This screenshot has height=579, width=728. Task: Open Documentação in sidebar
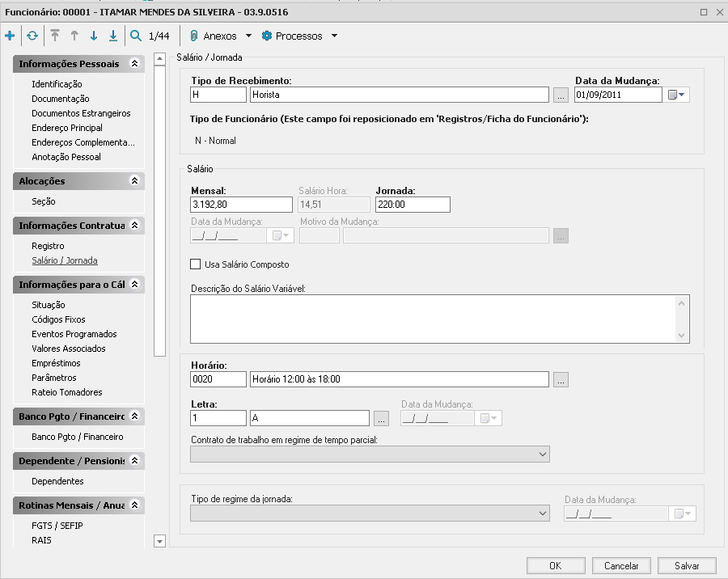click(61, 99)
